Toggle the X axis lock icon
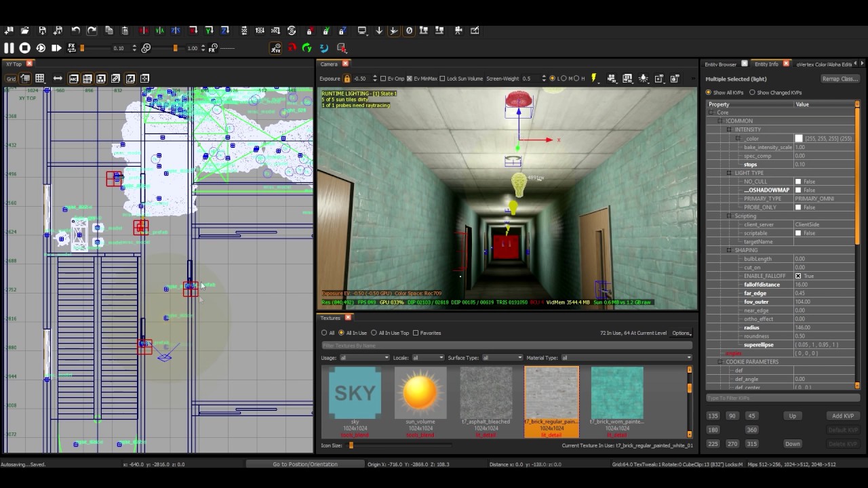Viewport: 868px width, 488px height. click(x=309, y=30)
